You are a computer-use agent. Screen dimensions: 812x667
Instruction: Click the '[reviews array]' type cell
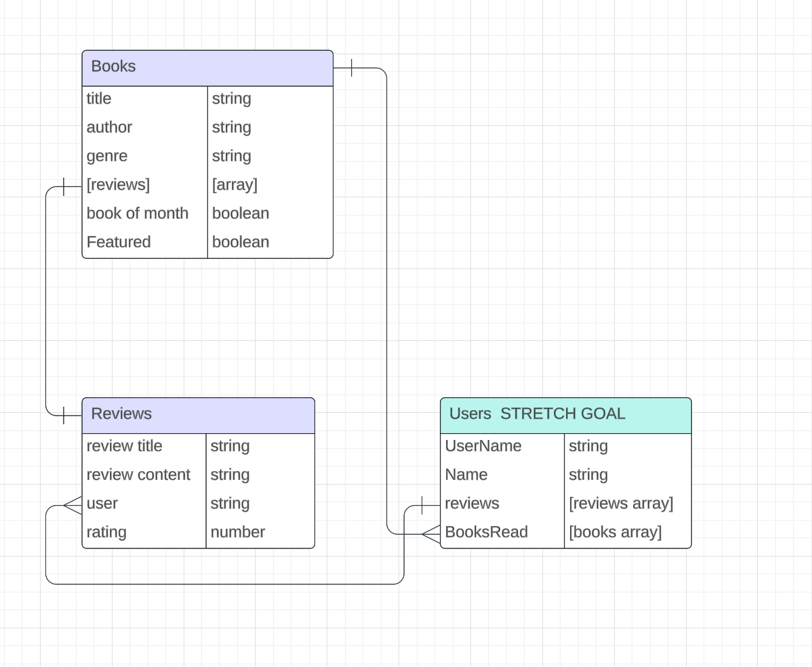pyautogui.click(x=621, y=504)
